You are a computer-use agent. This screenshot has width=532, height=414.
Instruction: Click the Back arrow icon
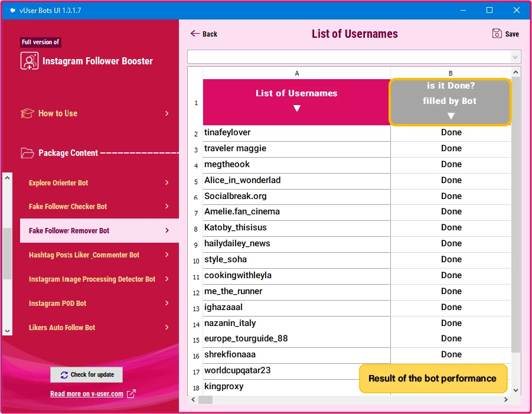tap(195, 33)
